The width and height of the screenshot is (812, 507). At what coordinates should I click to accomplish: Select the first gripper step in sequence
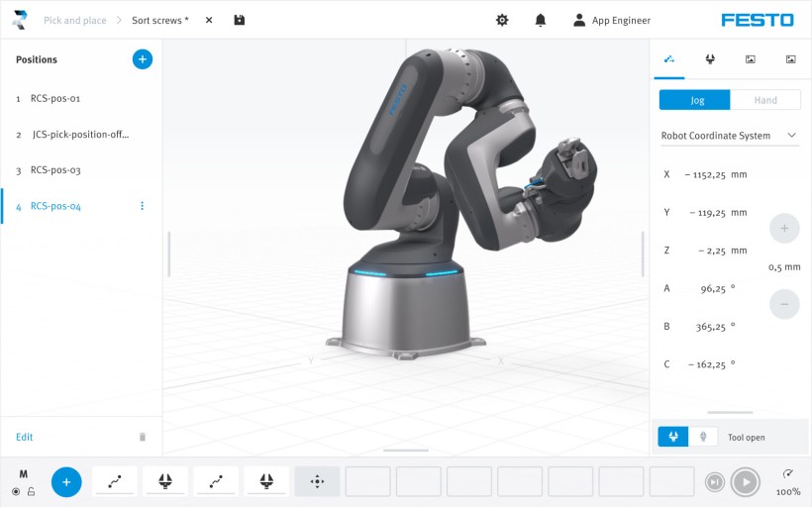(x=165, y=481)
